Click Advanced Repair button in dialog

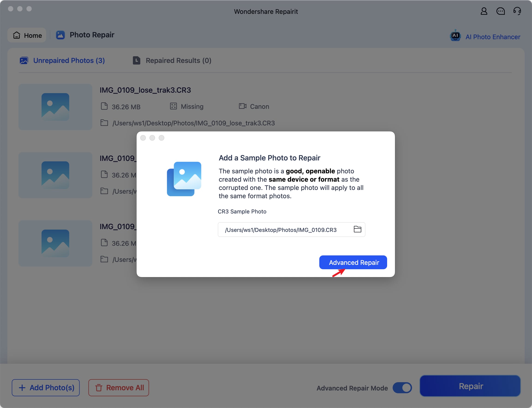tap(353, 262)
